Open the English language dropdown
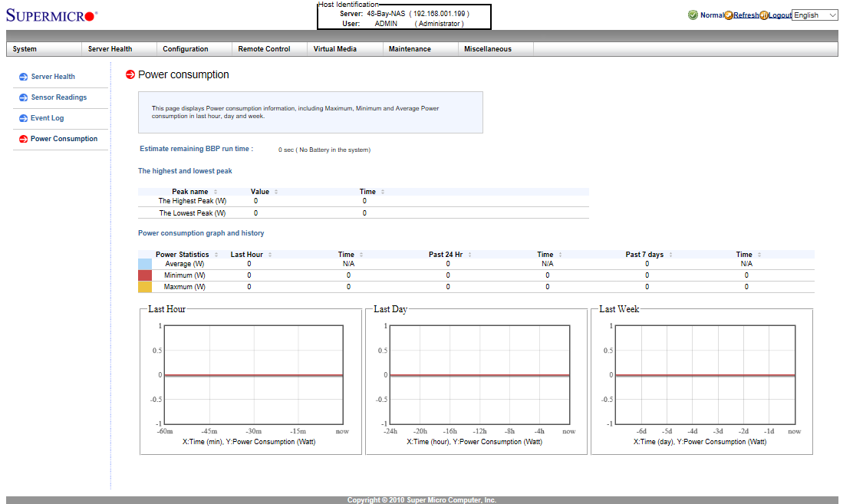 click(815, 15)
